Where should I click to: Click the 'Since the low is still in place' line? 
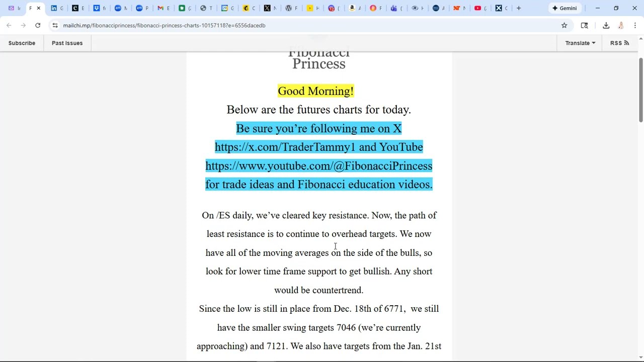click(x=319, y=309)
